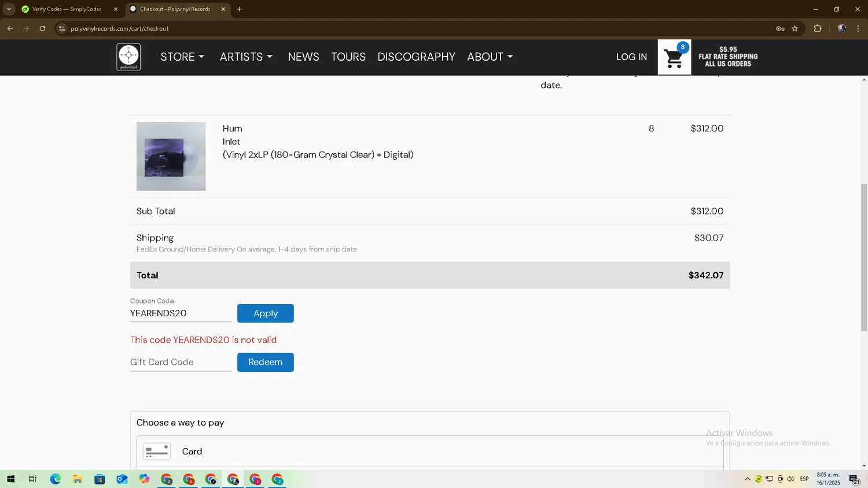Open the Polyvinyl logo home link

tap(128, 57)
